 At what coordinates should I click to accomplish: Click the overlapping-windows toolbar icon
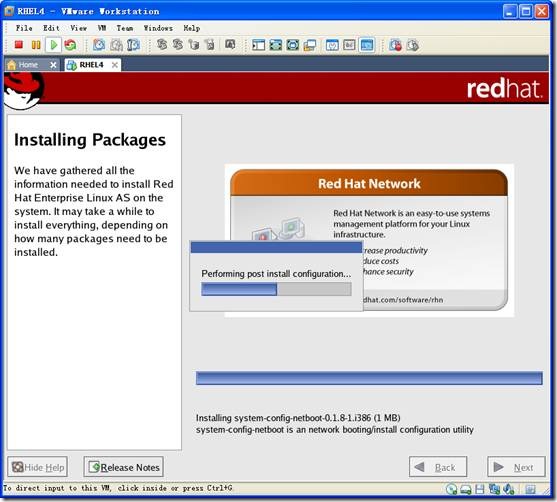(310, 45)
